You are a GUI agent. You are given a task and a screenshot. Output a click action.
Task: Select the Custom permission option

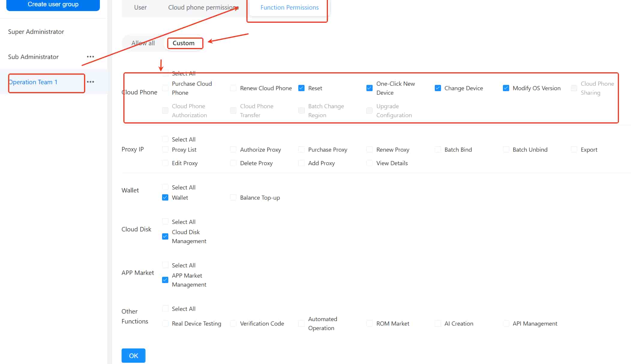pyautogui.click(x=184, y=43)
